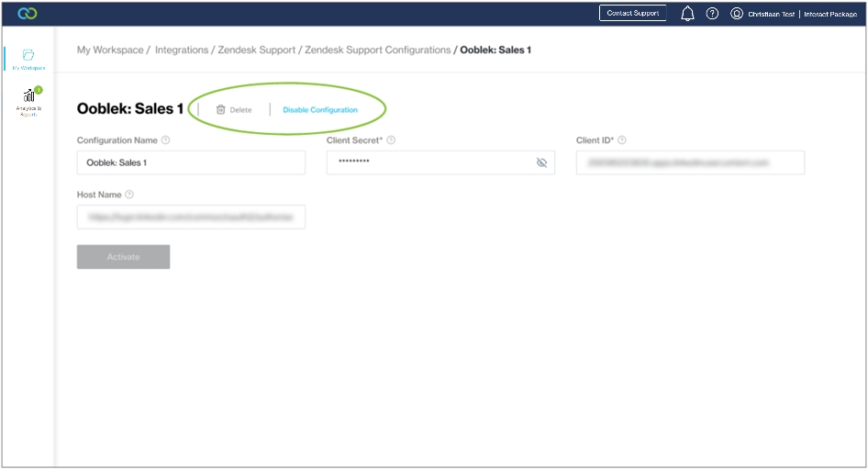Click My Workspace in the breadcrumb

109,50
